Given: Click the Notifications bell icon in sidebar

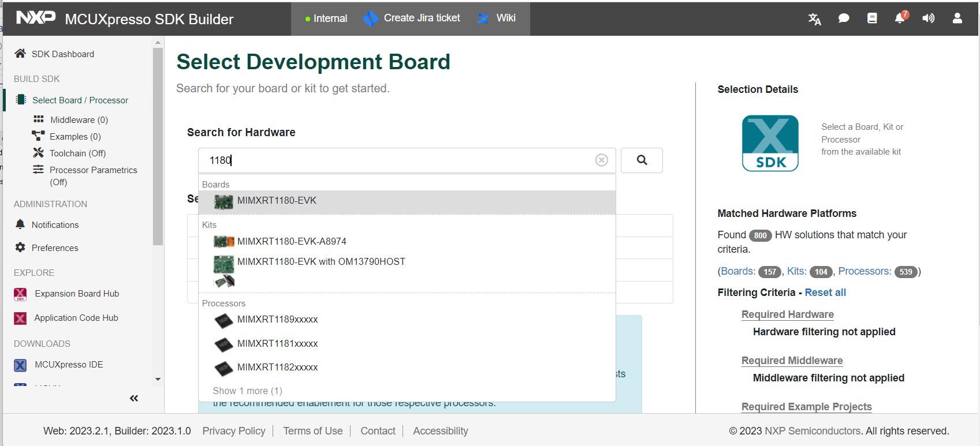Looking at the screenshot, I should coord(20,224).
